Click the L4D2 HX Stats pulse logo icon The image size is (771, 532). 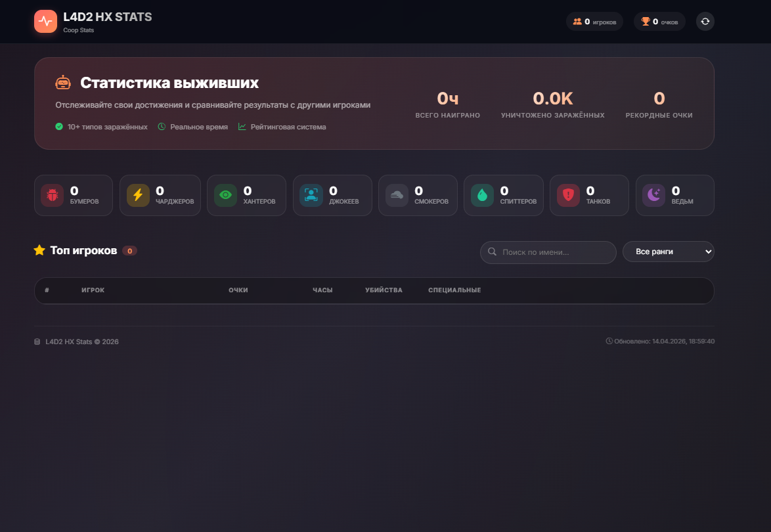click(x=45, y=21)
